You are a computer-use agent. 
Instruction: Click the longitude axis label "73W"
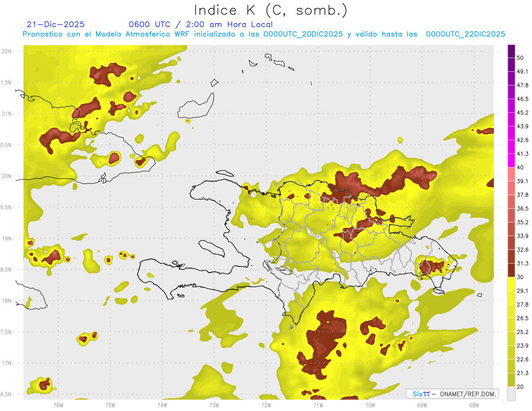pos(214,406)
